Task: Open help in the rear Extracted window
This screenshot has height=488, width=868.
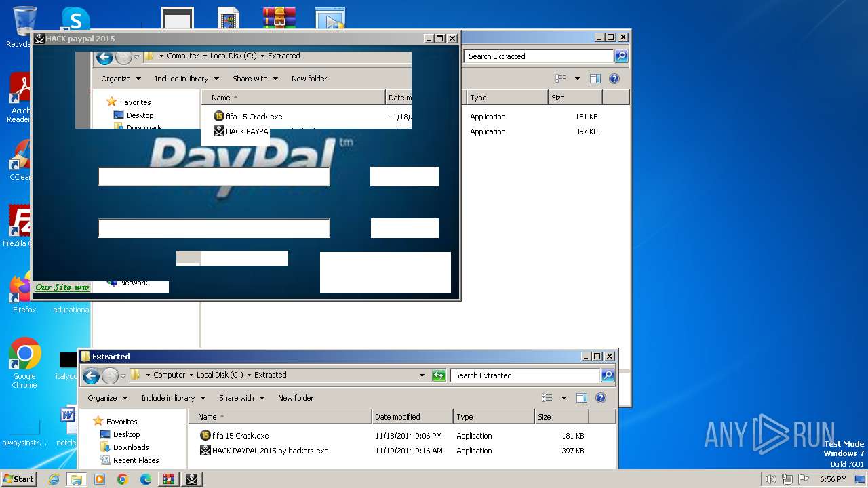Action: (x=614, y=79)
